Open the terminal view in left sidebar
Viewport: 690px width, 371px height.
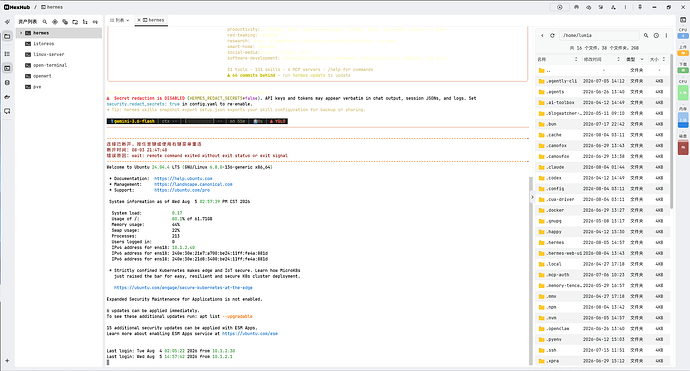pyautogui.click(x=7, y=68)
